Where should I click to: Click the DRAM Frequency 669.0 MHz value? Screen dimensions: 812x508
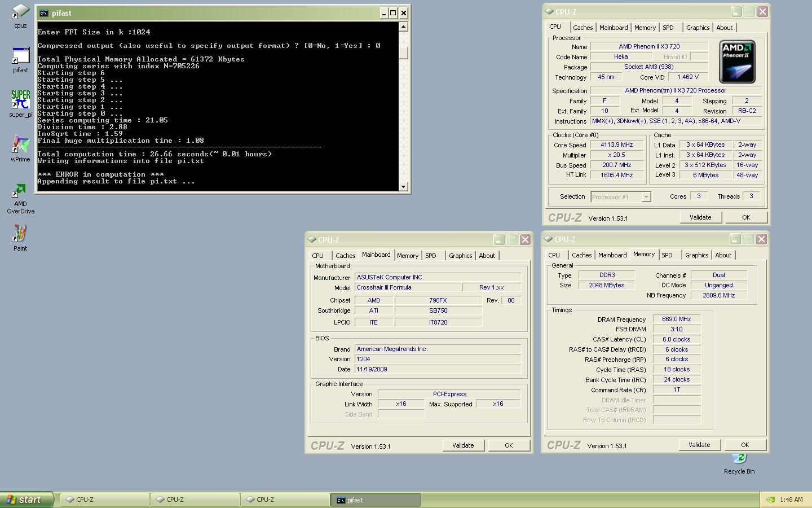[x=677, y=319]
